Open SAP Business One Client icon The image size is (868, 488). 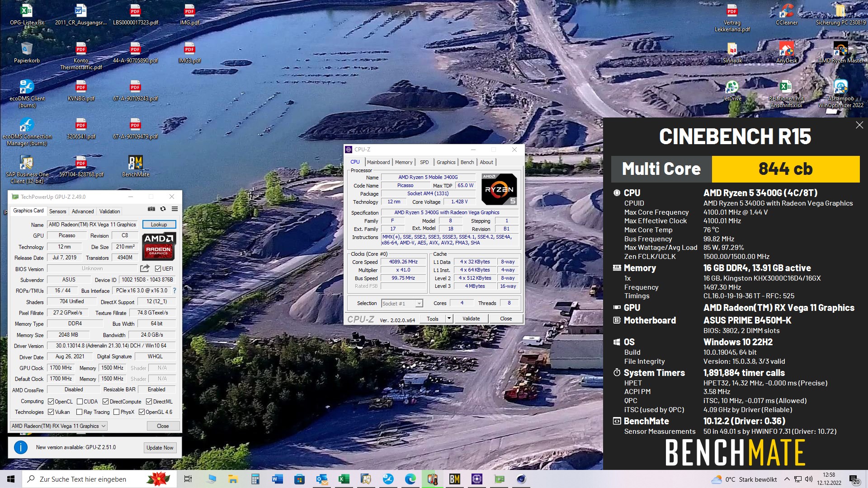tap(27, 169)
